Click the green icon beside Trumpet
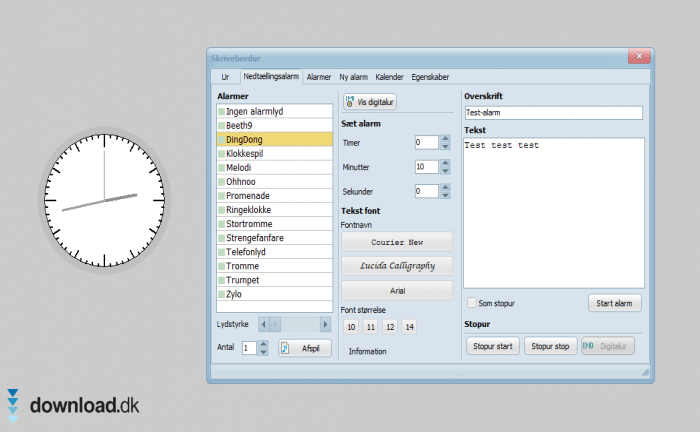The width and height of the screenshot is (700, 432). pos(221,280)
